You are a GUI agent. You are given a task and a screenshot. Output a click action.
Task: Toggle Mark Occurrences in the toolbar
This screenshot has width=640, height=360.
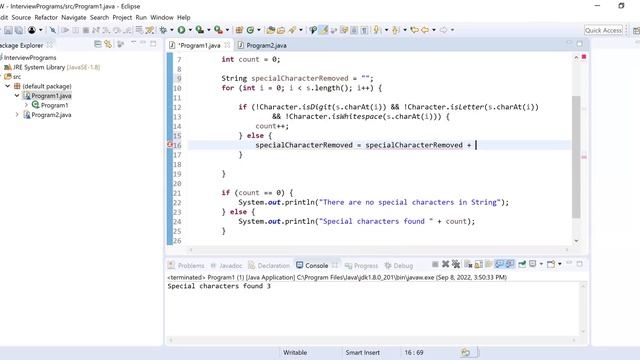tap(324, 30)
